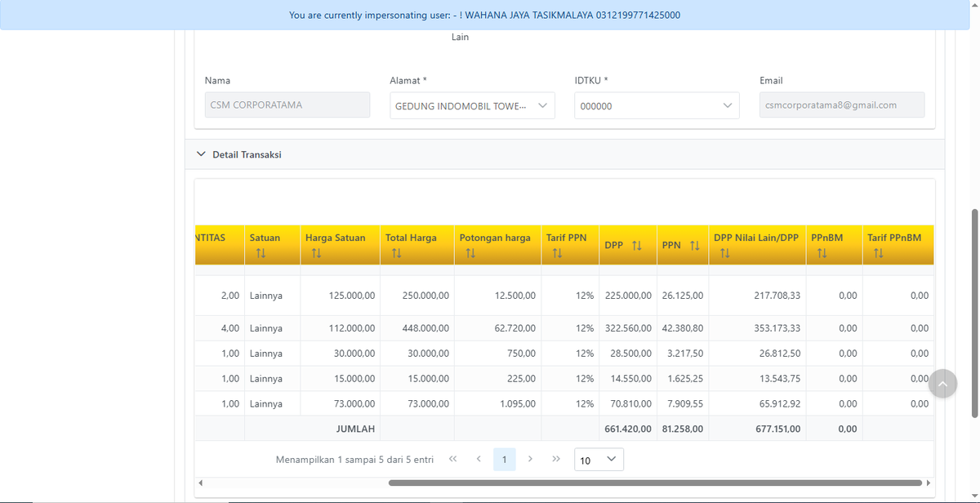The image size is (980, 503).
Task: Click the Nama field CSM CORPORATAMA
Action: pyautogui.click(x=287, y=105)
